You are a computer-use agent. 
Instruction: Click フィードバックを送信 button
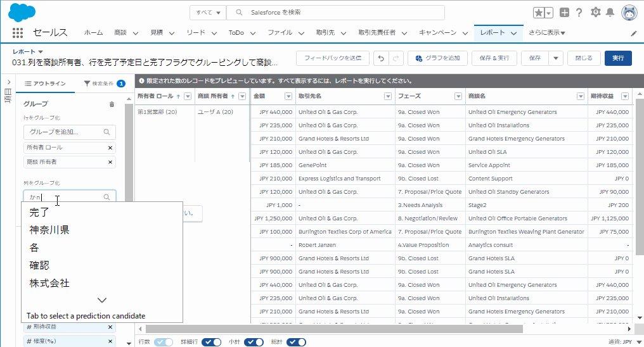333,58
